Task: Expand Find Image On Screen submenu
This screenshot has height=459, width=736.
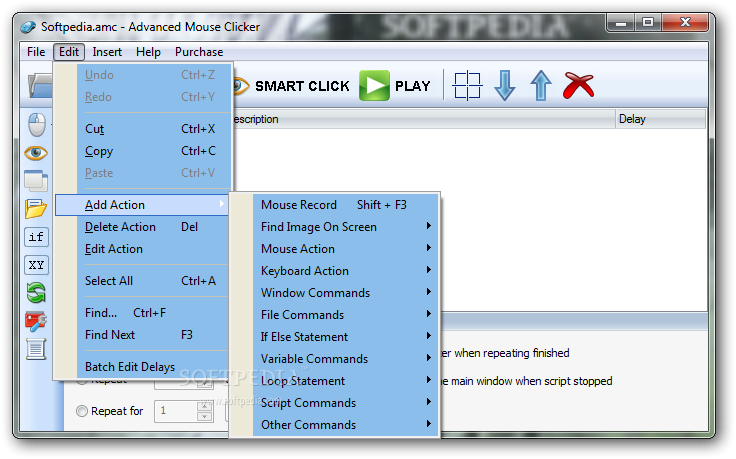Action: (x=345, y=227)
